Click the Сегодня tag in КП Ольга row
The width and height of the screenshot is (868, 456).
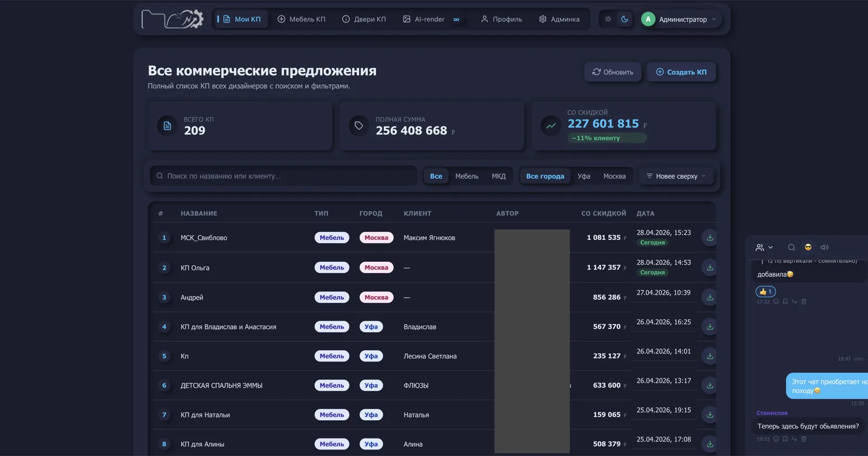tap(652, 273)
